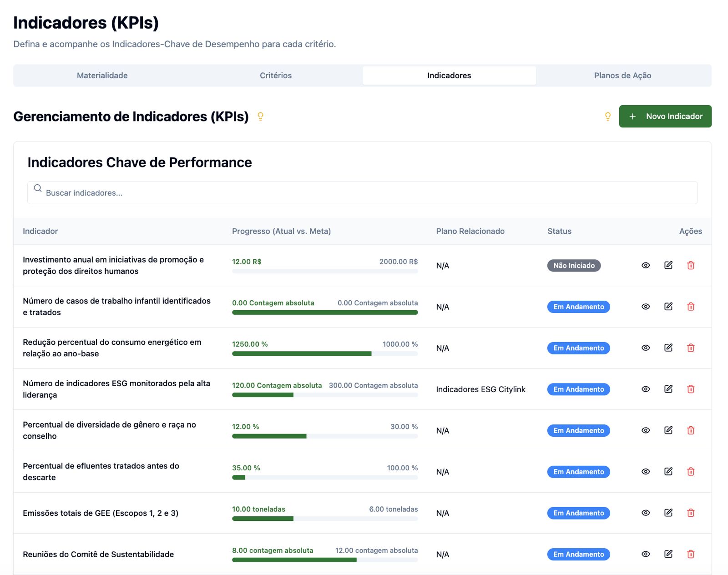Delete the efluentes tratados indicator
The image size is (728, 575).
click(690, 472)
